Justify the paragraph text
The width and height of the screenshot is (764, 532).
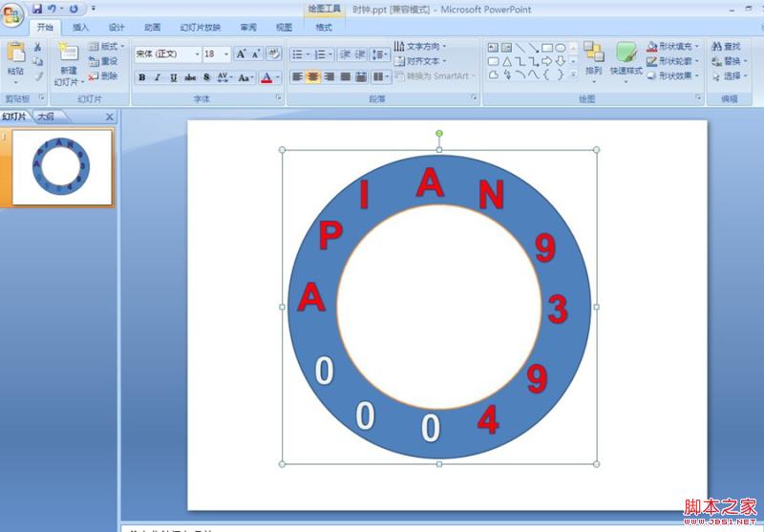click(346, 76)
